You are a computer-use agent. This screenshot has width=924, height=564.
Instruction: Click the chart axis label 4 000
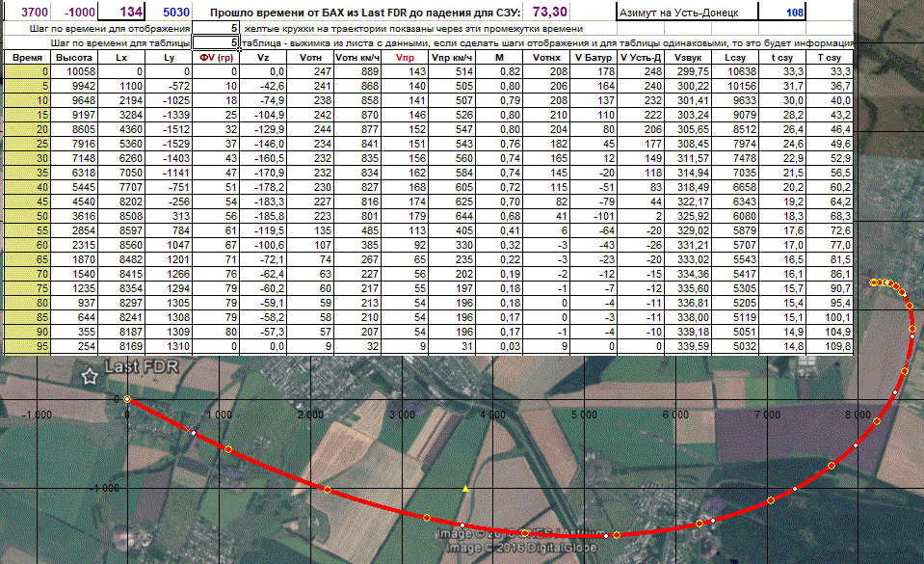(x=492, y=415)
